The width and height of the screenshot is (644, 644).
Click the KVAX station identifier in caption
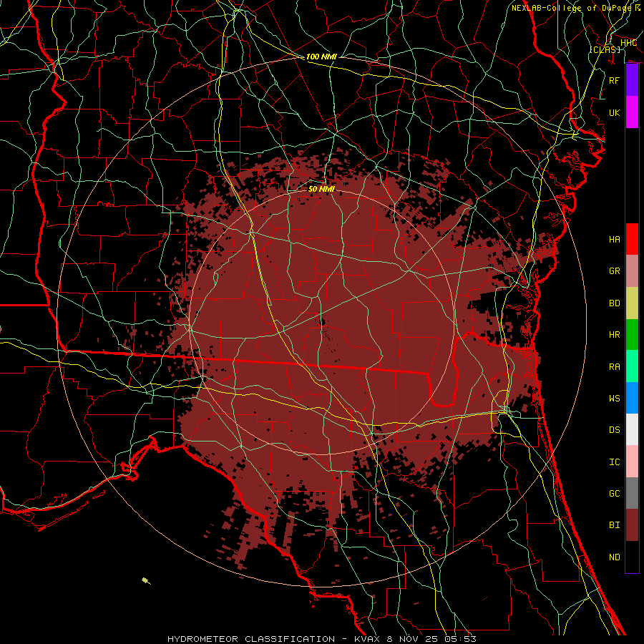(366, 639)
